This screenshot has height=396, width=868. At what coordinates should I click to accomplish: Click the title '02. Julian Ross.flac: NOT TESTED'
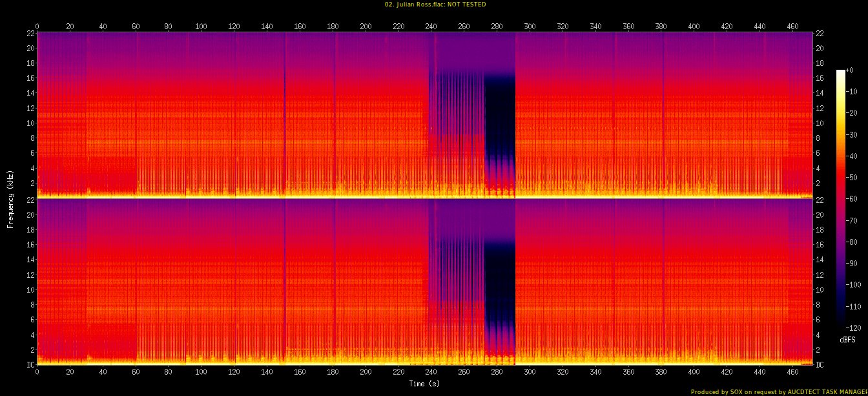point(434,5)
